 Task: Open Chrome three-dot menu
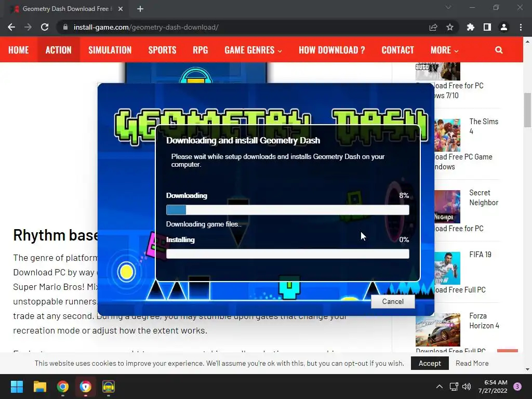[521, 27]
